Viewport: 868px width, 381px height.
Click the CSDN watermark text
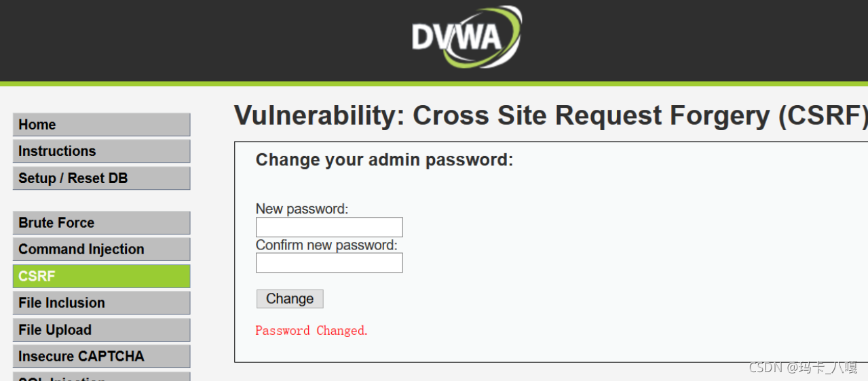(803, 367)
